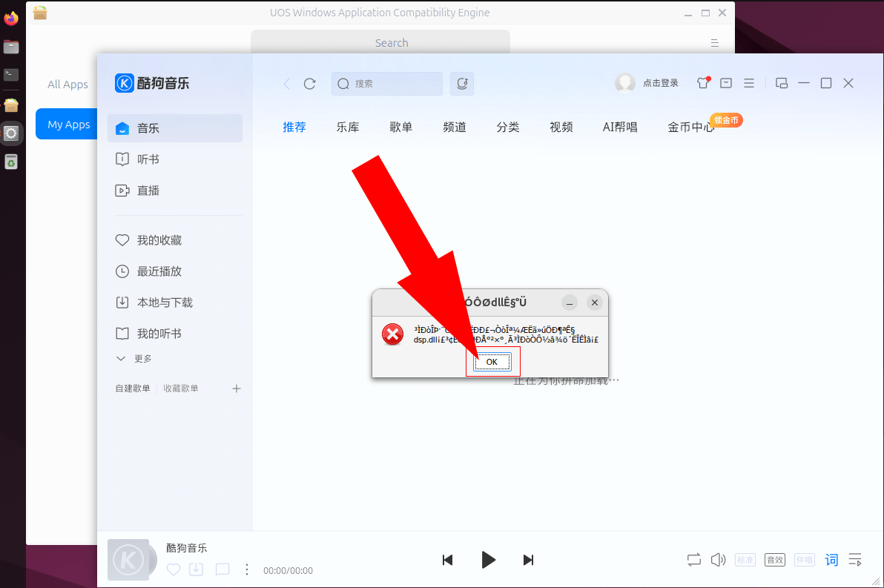Start playback with play button
Image resolution: width=884 pixels, height=588 pixels.
point(488,560)
